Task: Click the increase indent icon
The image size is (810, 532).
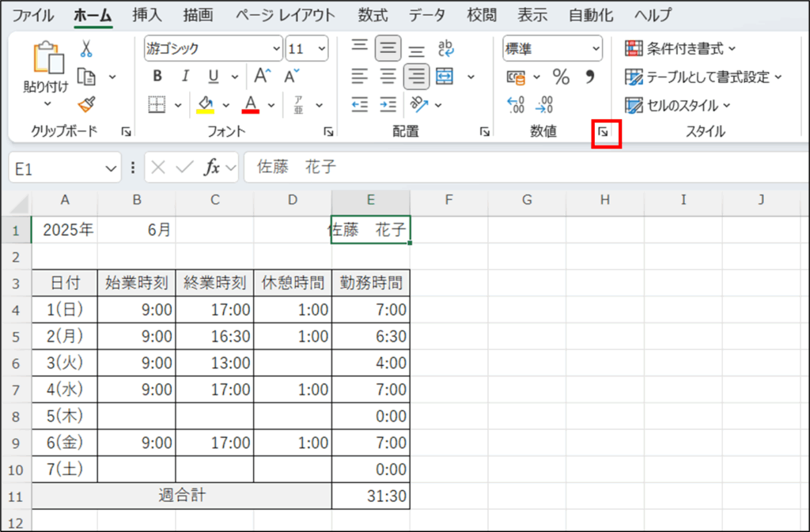Action: (388, 104)
